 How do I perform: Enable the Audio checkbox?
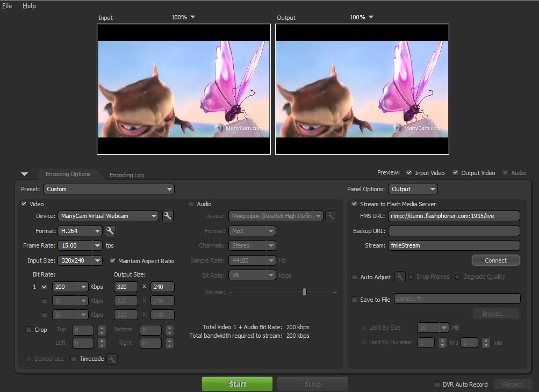pos(191,204)
